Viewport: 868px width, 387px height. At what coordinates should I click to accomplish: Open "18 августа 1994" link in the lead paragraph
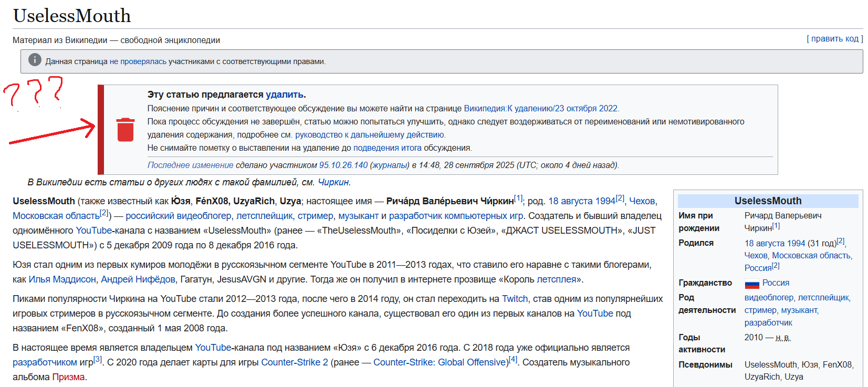[x=582, y=201]
